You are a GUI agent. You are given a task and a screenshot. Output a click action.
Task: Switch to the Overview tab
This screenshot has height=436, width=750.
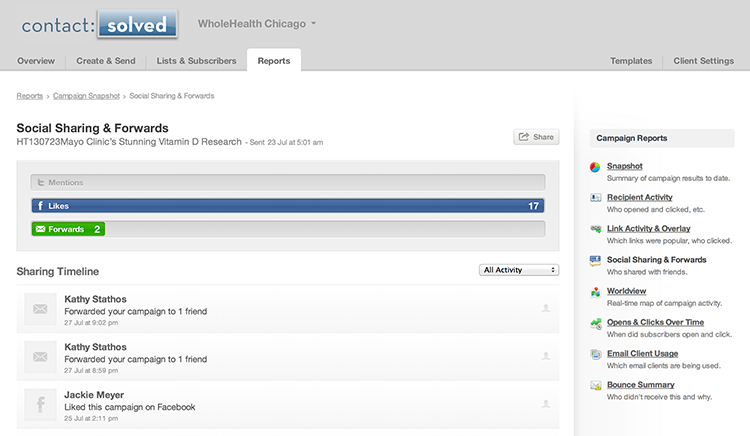(x=36, y=61)
